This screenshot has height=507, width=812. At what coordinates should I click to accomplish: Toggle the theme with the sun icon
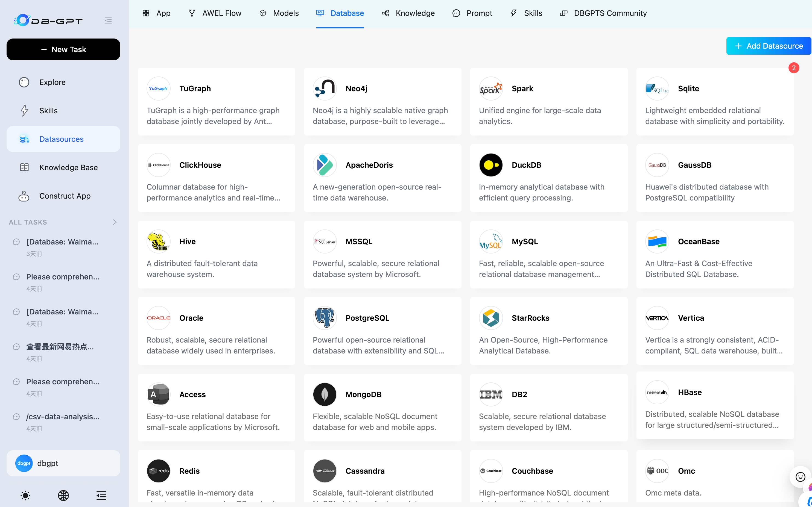click(x=25, y=496)
